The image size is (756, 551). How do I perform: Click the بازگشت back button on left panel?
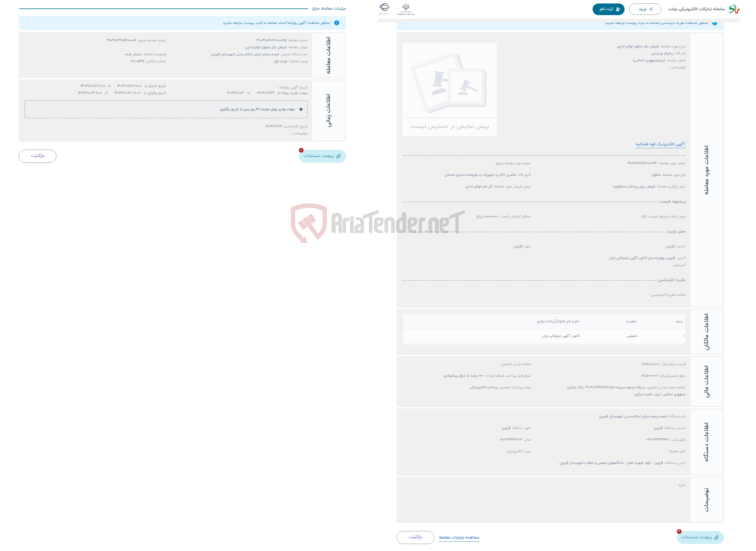38,155
